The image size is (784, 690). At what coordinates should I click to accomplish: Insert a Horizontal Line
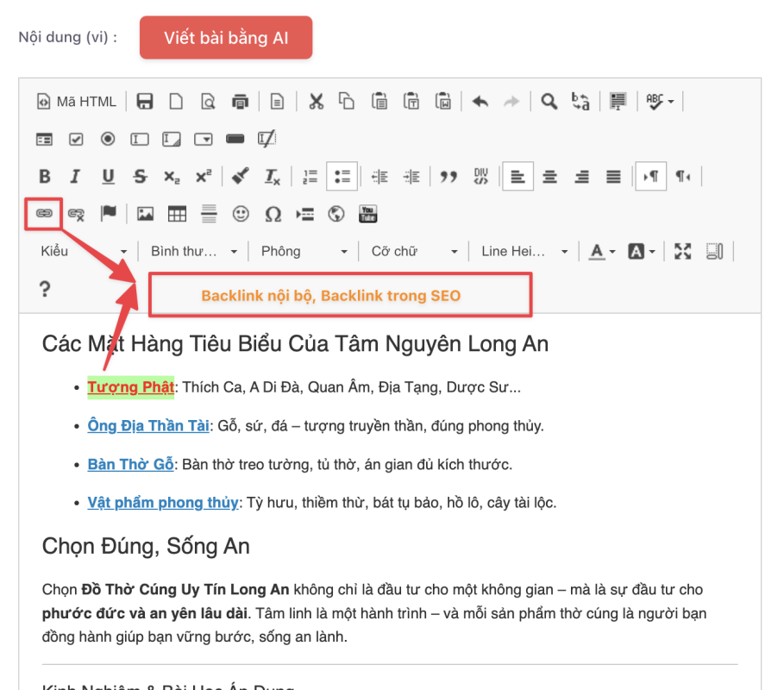[209, 214]
